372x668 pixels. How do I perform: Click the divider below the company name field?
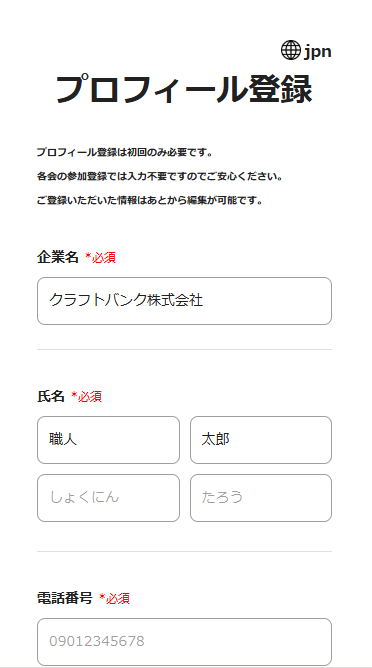[184, 349]
